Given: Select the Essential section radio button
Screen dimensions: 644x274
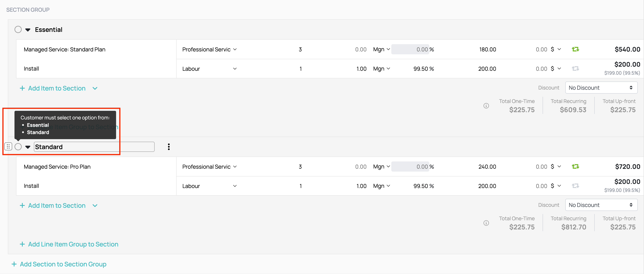Looking at the screenshot, I should tap(18, 30).
